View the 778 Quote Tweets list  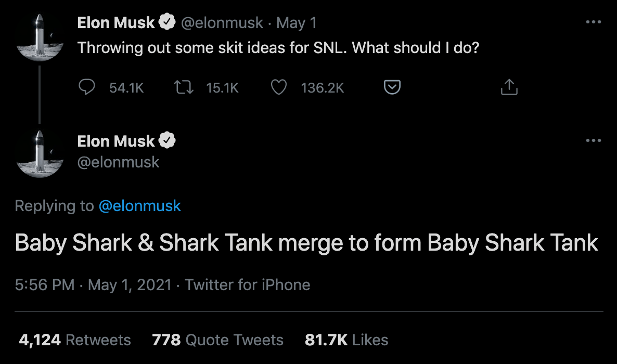pos(217,340)
